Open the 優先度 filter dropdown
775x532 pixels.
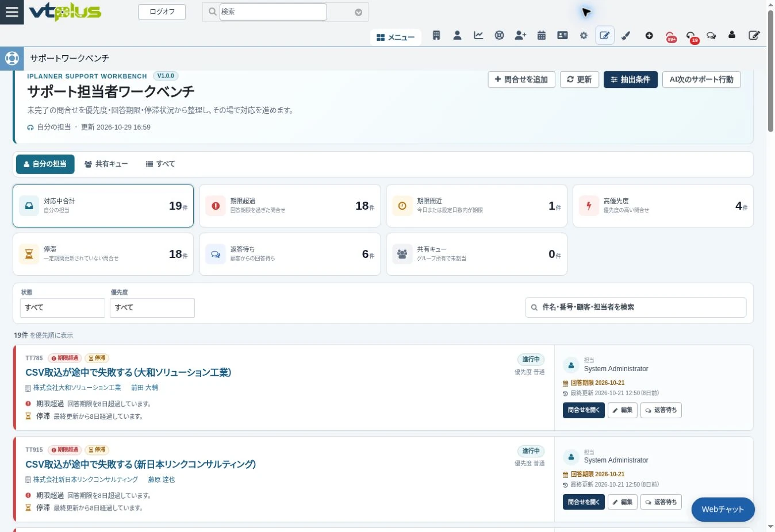coord(152,308)
